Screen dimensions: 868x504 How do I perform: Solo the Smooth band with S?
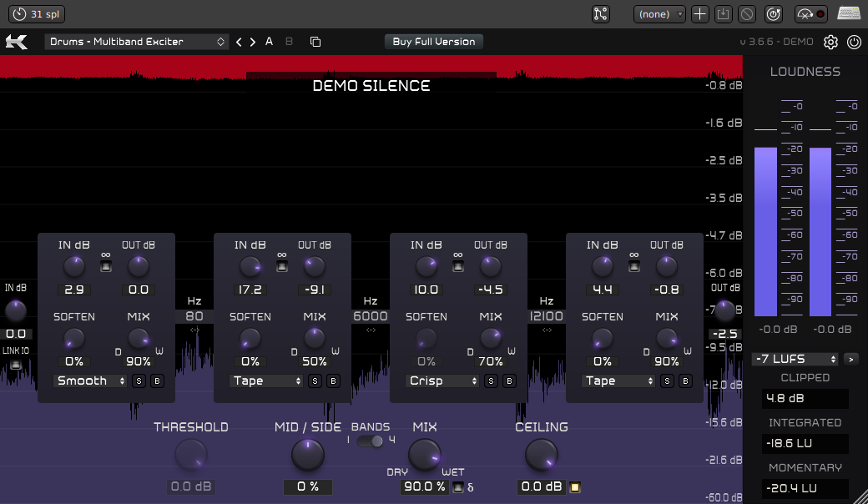pyautogui.click(x=139, y=381)
